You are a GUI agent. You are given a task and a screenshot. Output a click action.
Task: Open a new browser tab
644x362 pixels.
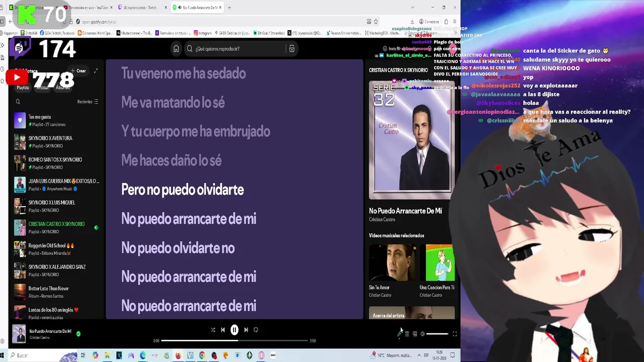point(229,8)
